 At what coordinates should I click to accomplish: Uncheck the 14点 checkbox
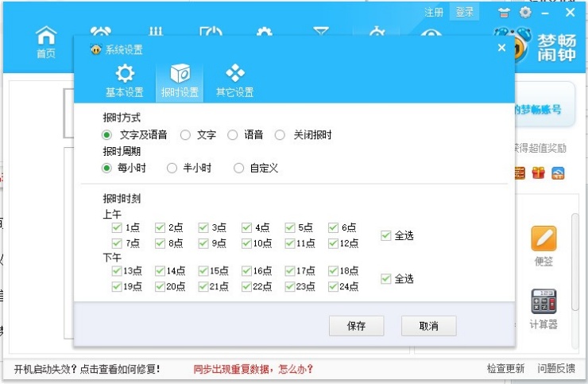point(161,270)
